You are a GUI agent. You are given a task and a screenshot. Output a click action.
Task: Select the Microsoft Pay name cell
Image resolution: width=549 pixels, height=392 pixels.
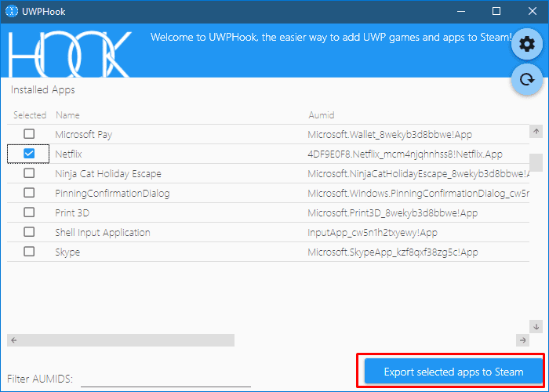84,134
